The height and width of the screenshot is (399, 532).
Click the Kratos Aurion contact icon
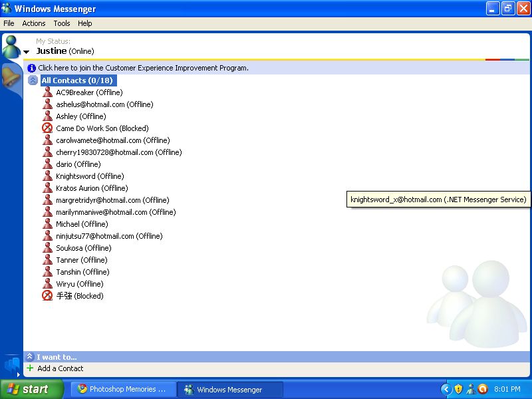[x=47, y=188]
